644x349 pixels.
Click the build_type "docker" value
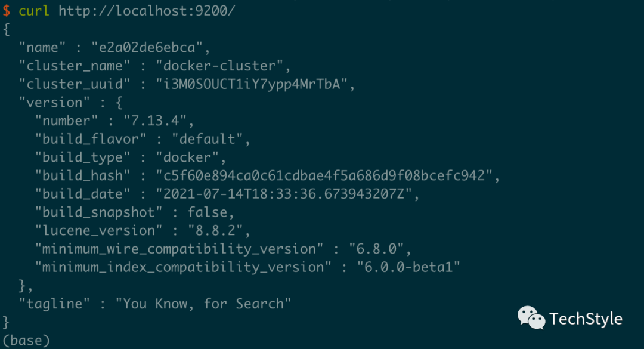pyautogui.click(x=189, y=157)
